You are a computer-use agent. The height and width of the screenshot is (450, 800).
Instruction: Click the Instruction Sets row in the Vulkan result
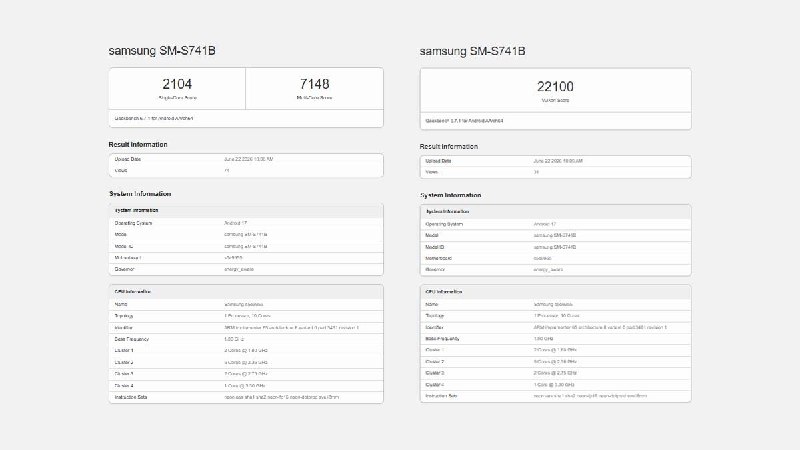click(556, 396)
